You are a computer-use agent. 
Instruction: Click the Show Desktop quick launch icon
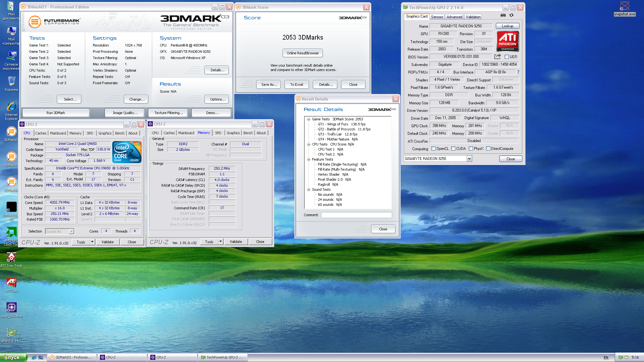click(41, 357)
